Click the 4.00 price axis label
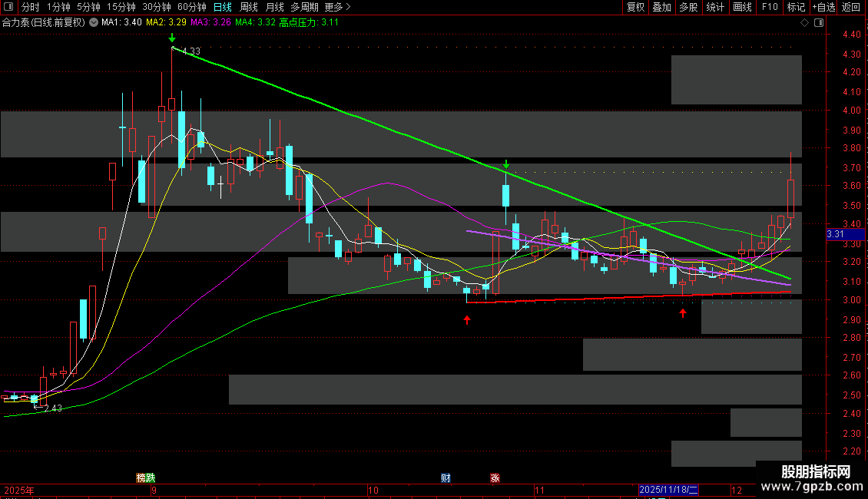Screen dimensions: 868x499 [x=852, y=110]
